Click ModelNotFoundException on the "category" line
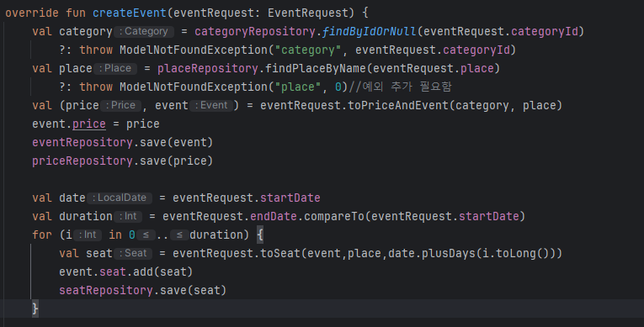This screenshot has width=644, height=327. [x=193, y=50]
